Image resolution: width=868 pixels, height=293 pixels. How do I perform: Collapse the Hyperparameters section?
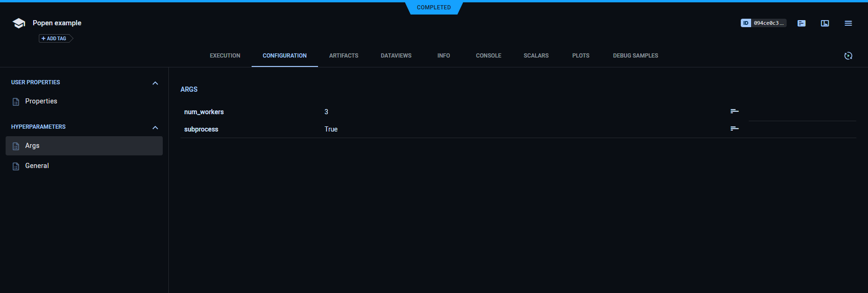coord(155,128)
